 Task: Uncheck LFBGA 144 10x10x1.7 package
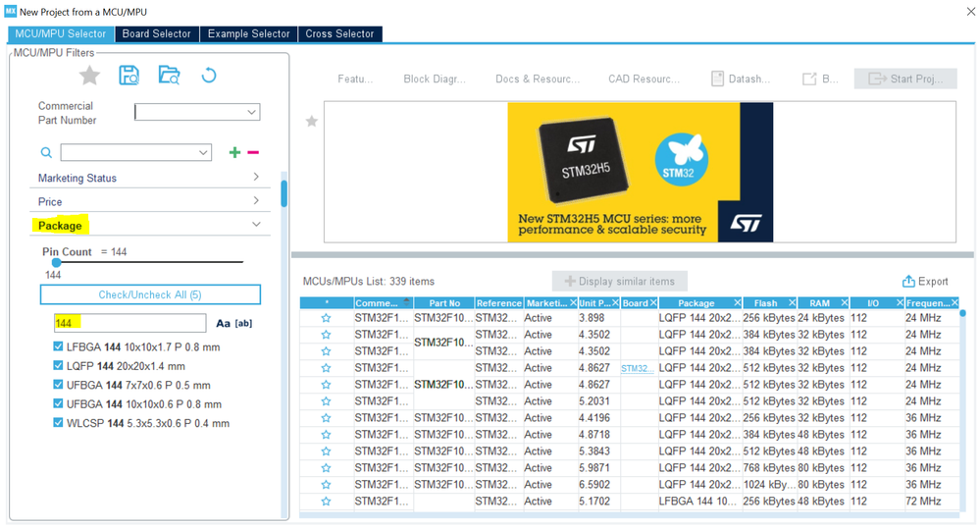[58, 346]
